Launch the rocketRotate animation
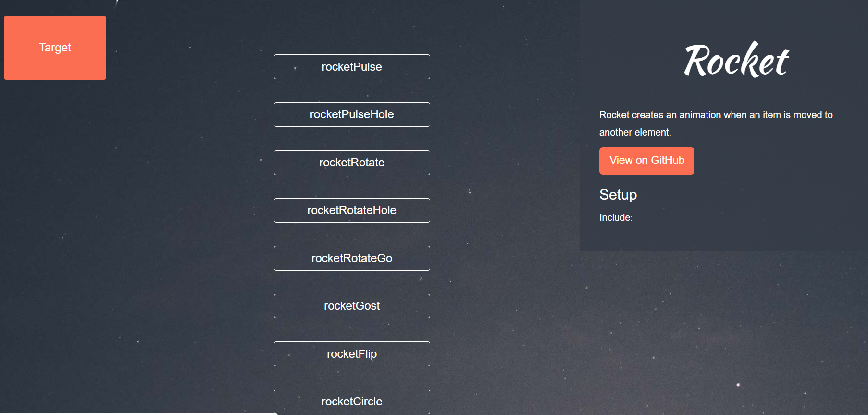 click(x=352, y=163)
